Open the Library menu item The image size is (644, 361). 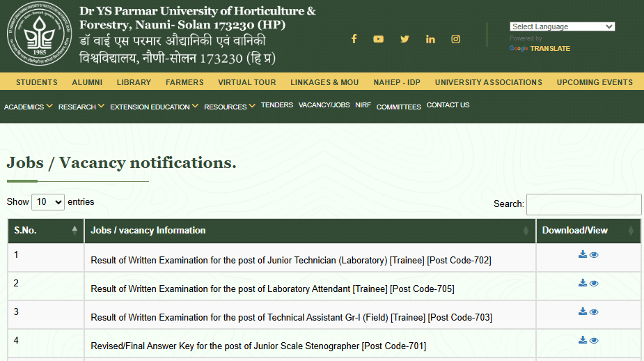tap(134, 82)
